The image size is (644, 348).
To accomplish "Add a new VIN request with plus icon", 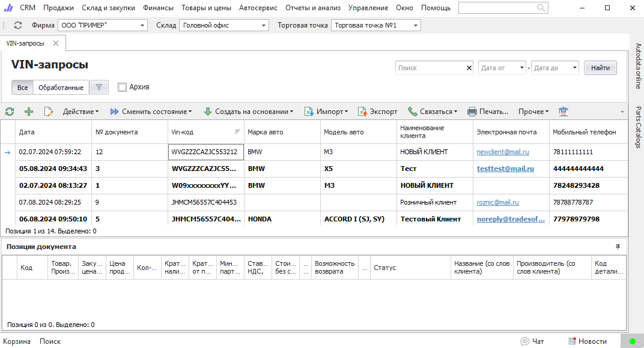I will (28, 112).
